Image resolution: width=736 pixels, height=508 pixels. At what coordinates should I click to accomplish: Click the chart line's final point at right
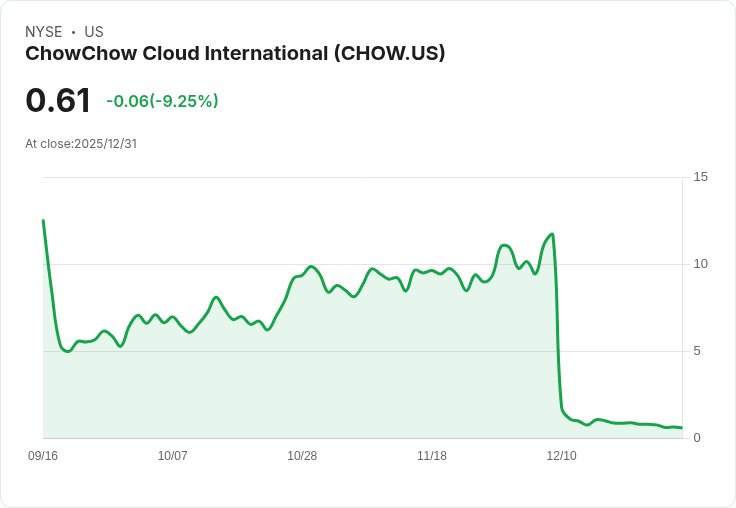click(x=682, y=428)
